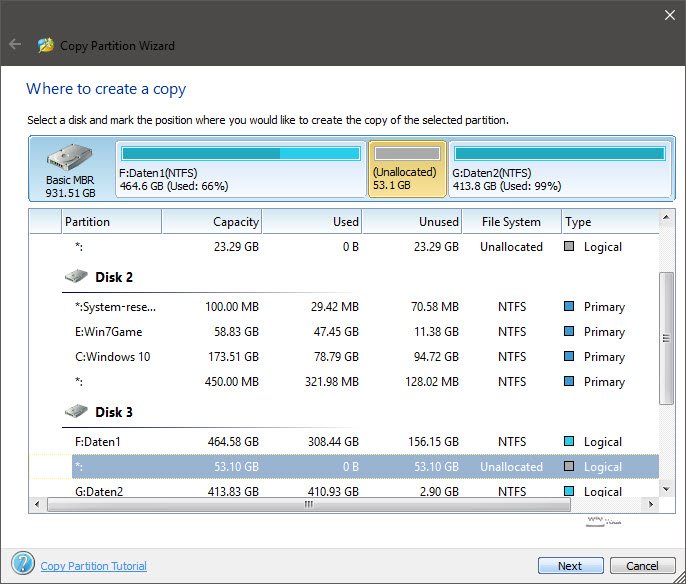Click the Disk 3 drive icon
This screenshot has height=584, width=686.
coord(76,412)
